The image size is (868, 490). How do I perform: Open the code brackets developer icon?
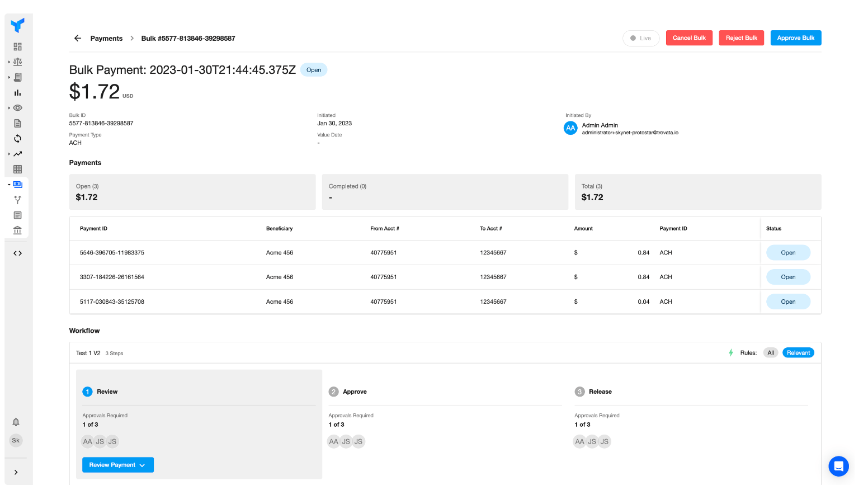(x=17, y=253)
